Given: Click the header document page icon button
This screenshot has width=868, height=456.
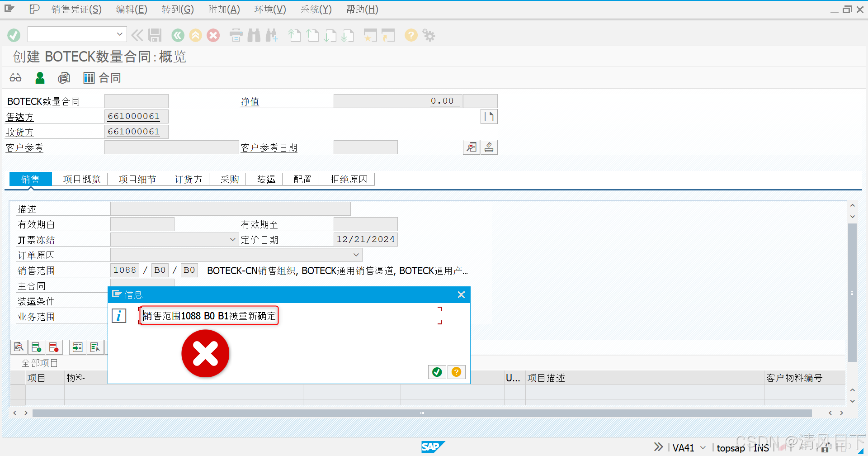Looking at the screenshot, I should point(489,117).
